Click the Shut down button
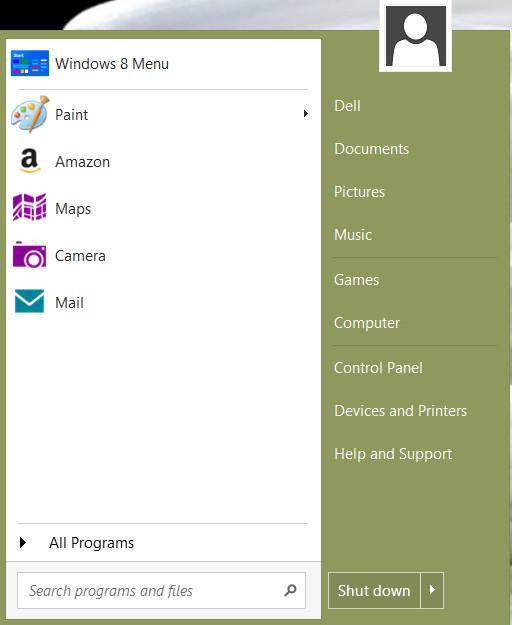The image size is (512, 625). pos(374,590)
